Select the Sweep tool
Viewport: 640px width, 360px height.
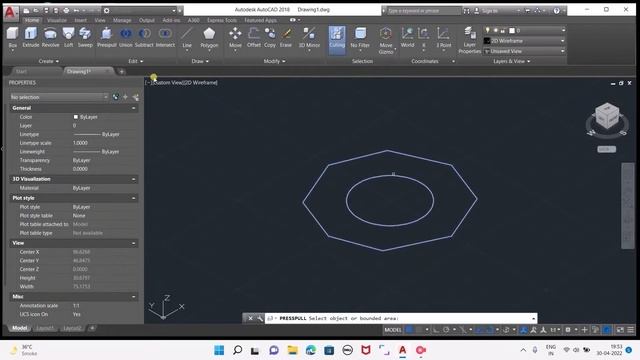[x=85, y=37]
